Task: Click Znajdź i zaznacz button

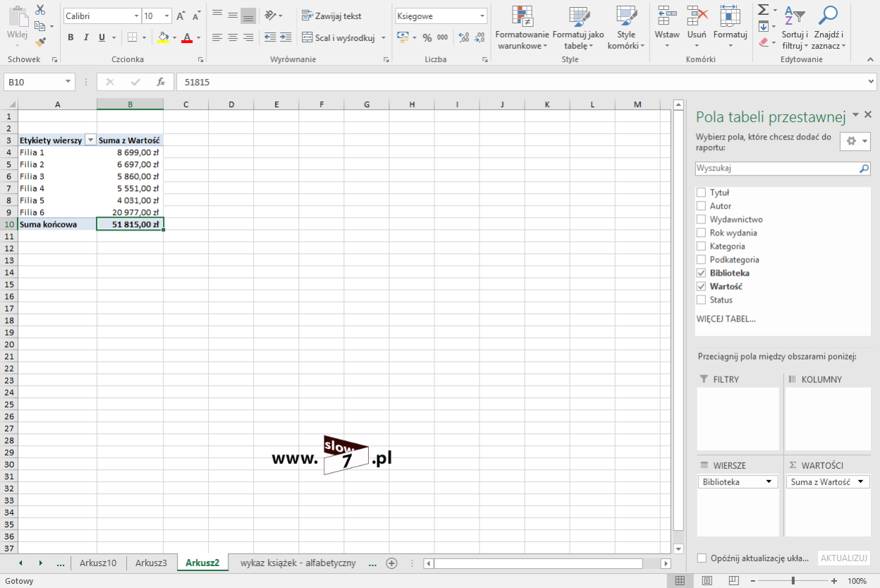Action: pyautogui.click(x=829, y=28)
